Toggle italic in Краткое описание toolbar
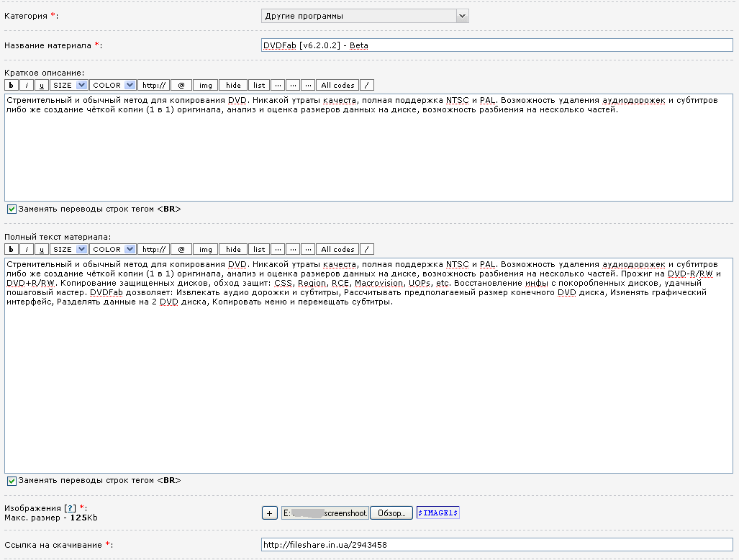This screenshot has width=739, height=560. [x=27, y=86]
